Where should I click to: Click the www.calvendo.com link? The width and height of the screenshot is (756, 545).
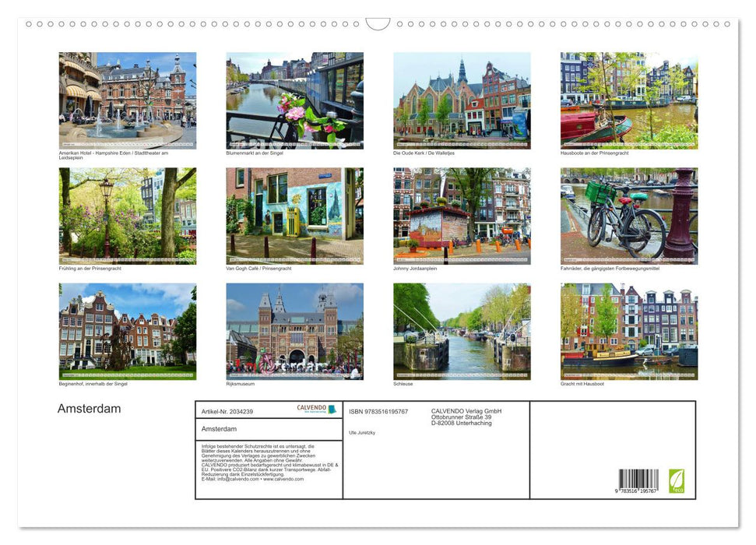coord(283,479)
